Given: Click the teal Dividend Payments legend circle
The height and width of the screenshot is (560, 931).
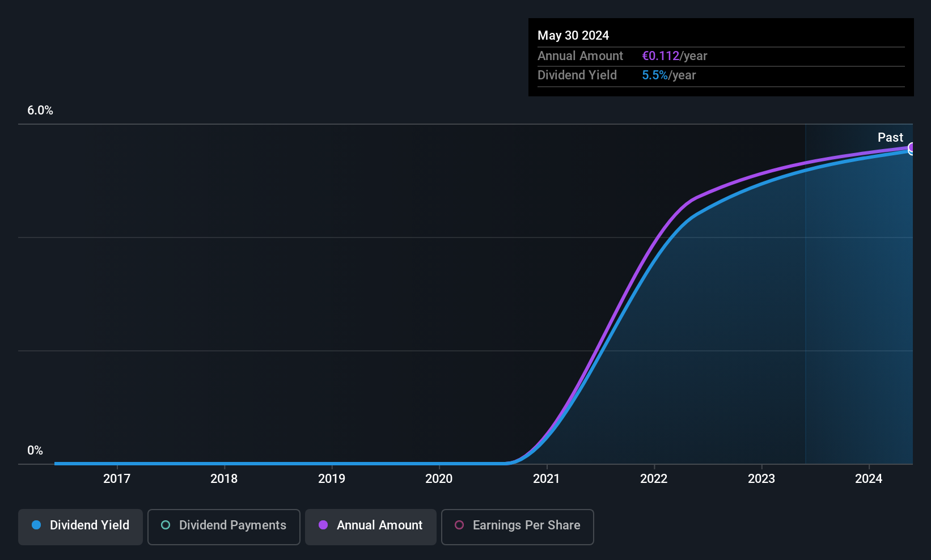Looking at the screenshot, I should (x=166, y=525).
